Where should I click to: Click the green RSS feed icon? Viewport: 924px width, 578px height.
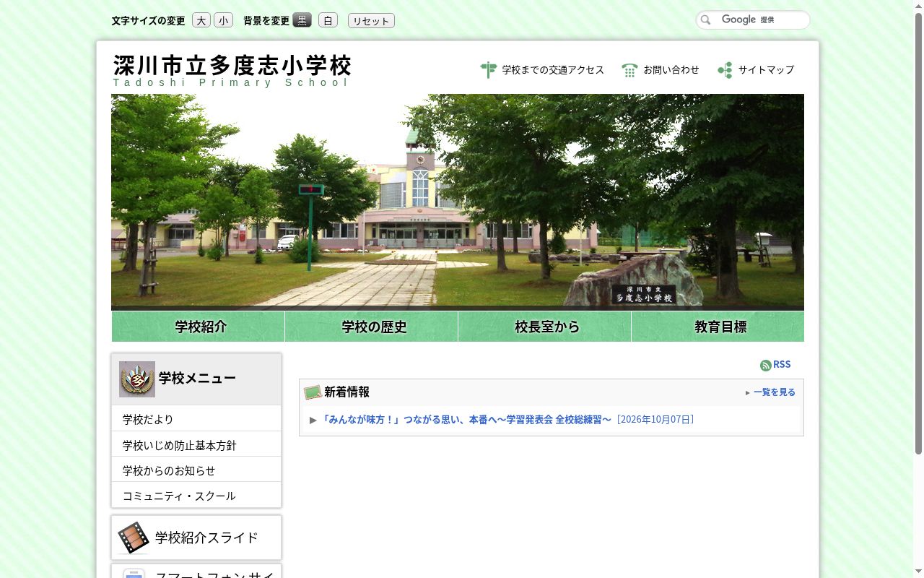766,365
